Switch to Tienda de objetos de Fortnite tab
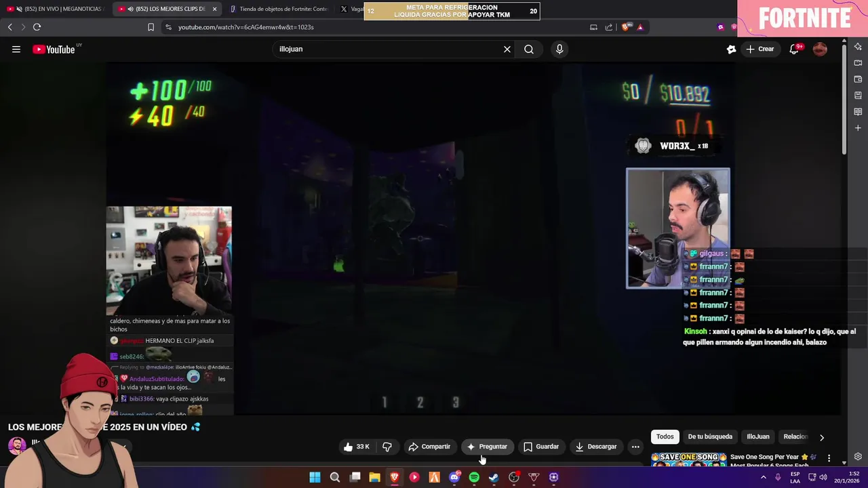 [x=278, y=9]
